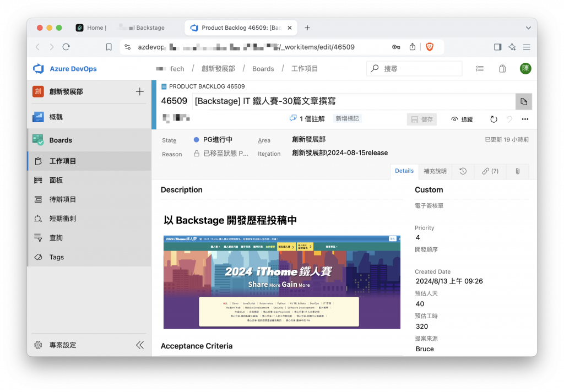
Task: Click the 儲存 save button
Action: click(421, 119)
